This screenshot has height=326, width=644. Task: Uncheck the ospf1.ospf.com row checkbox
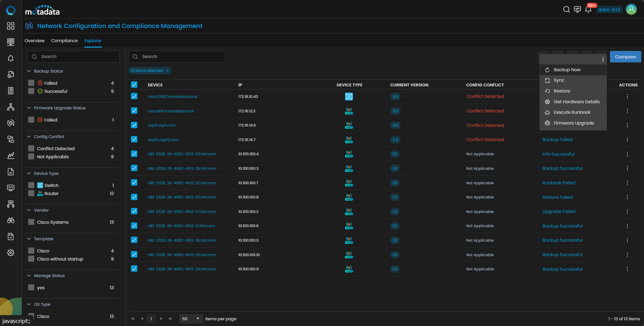pos(134,125)
